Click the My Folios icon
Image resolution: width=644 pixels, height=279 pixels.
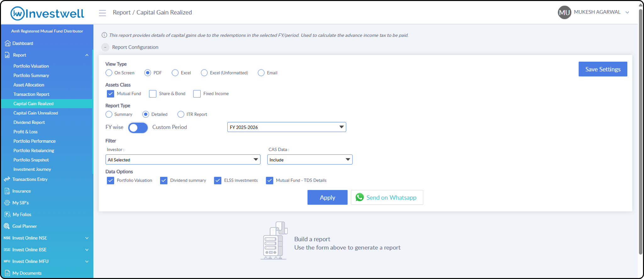click(8, 215)
